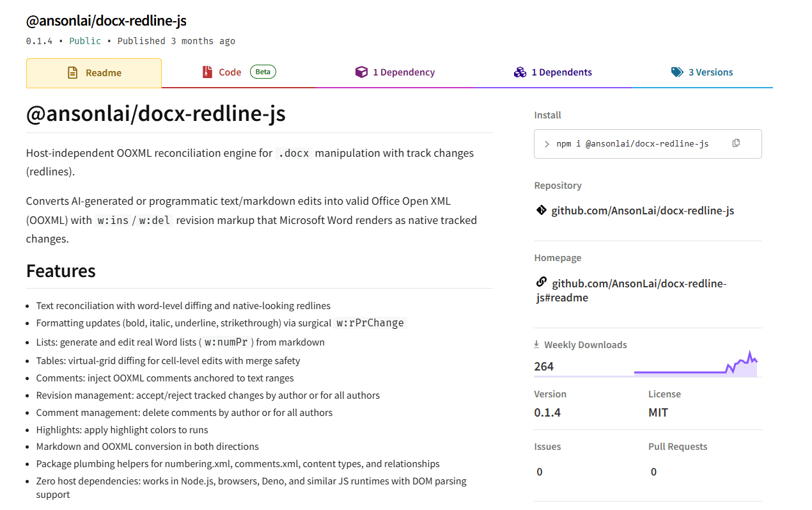Image resolution: width=812 pixels, height=510 pixels.
Task: Click the weekly downloads sparkline chart
Action: point(696,363)
